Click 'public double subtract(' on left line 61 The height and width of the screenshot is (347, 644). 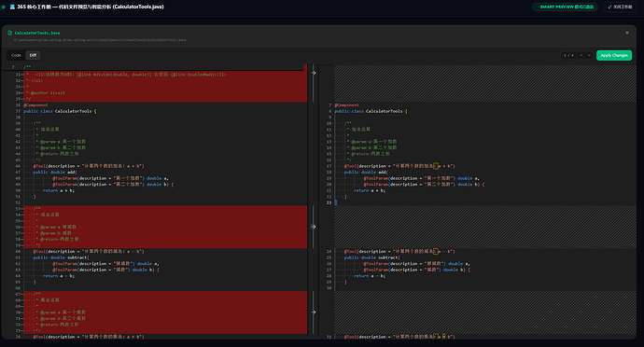pos(62,257)
